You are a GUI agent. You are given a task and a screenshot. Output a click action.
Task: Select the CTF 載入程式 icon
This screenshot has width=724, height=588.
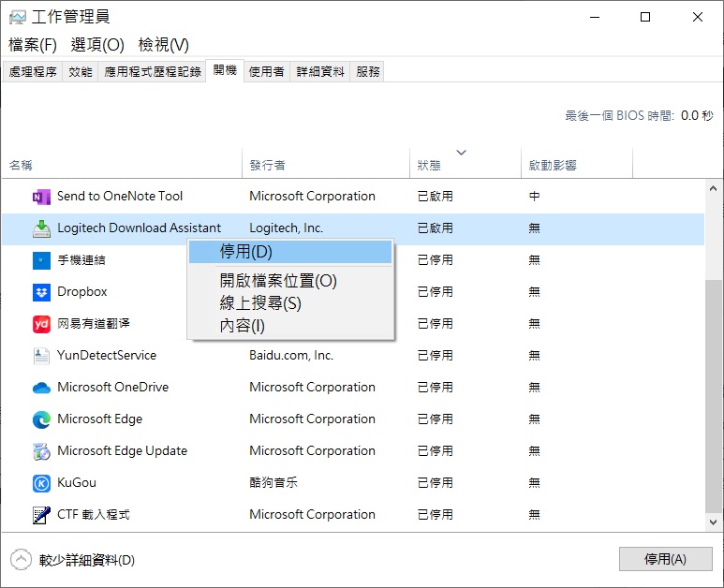pyautogui.click(x=41, y=515)
